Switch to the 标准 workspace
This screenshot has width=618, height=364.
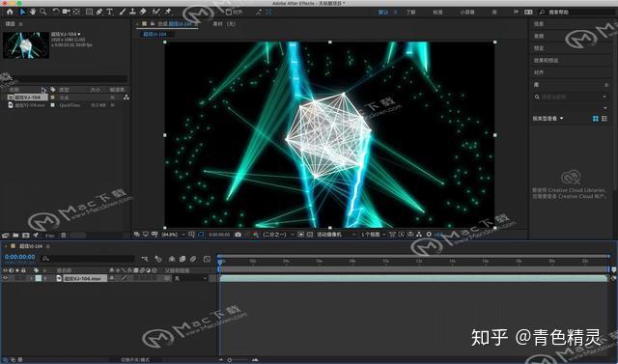437,13
